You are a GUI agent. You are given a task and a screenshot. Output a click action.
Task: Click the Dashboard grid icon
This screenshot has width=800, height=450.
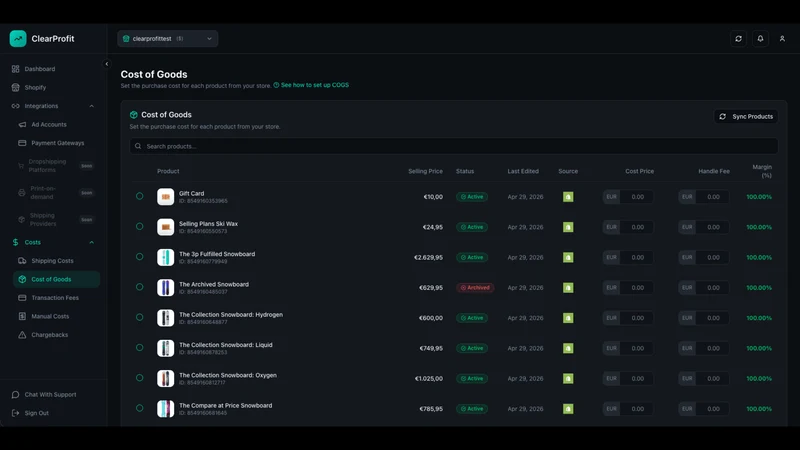coord(15,69)
